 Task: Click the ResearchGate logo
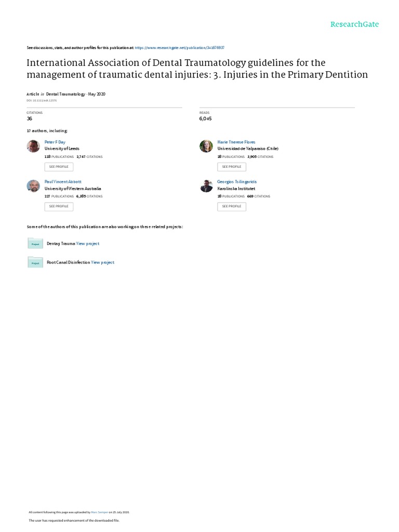pos(355,24)
